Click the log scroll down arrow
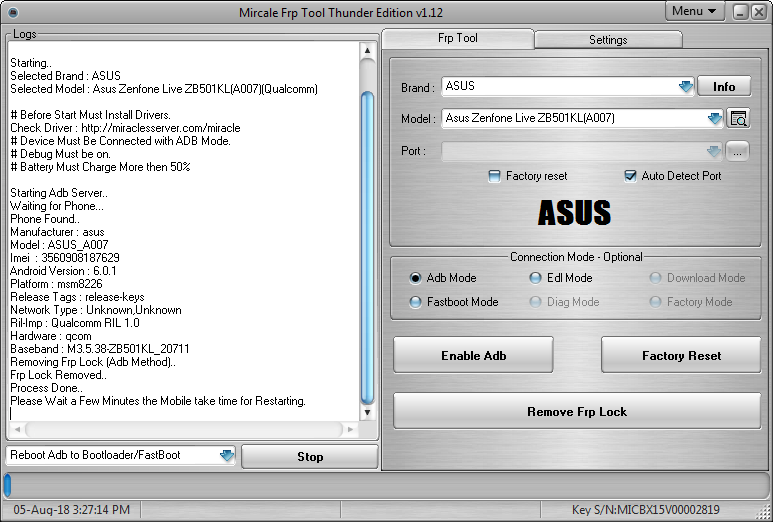773x522 pixels. 367,413
